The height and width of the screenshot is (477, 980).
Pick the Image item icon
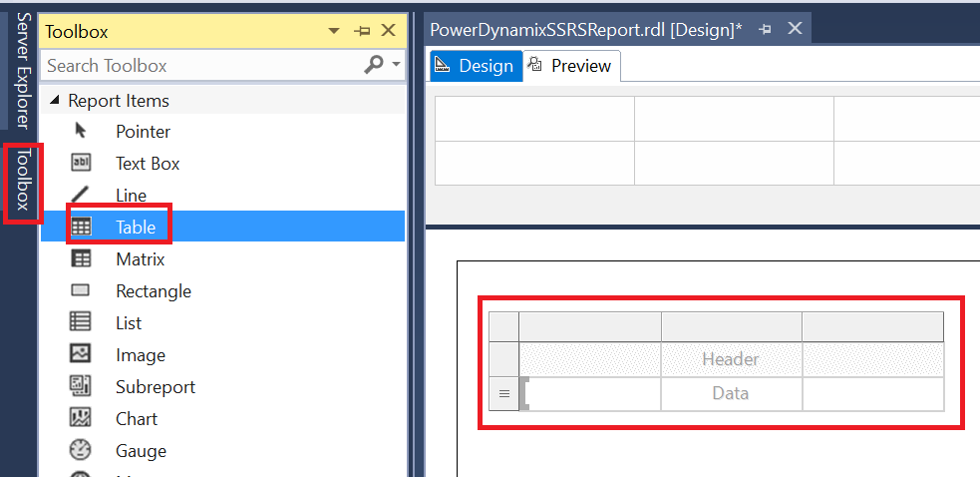tap(81, 354)
